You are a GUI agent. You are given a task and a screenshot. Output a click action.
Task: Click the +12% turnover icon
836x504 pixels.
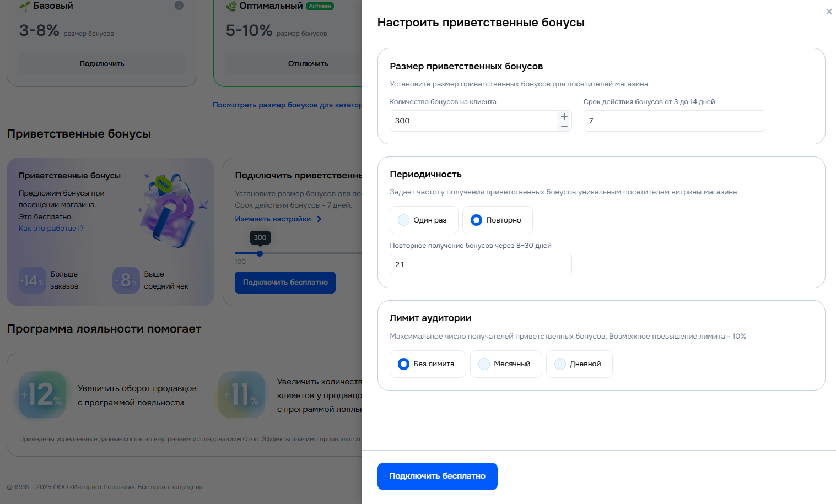click(x=42, y=395)
